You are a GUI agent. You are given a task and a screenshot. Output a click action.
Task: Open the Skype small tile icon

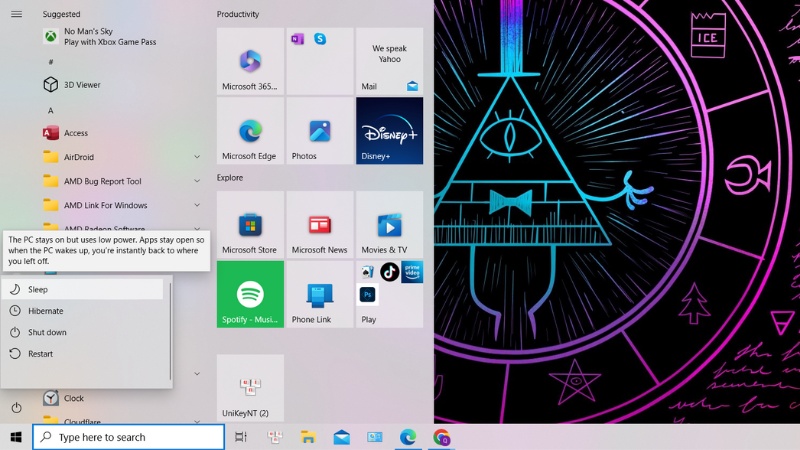point(320,39)
